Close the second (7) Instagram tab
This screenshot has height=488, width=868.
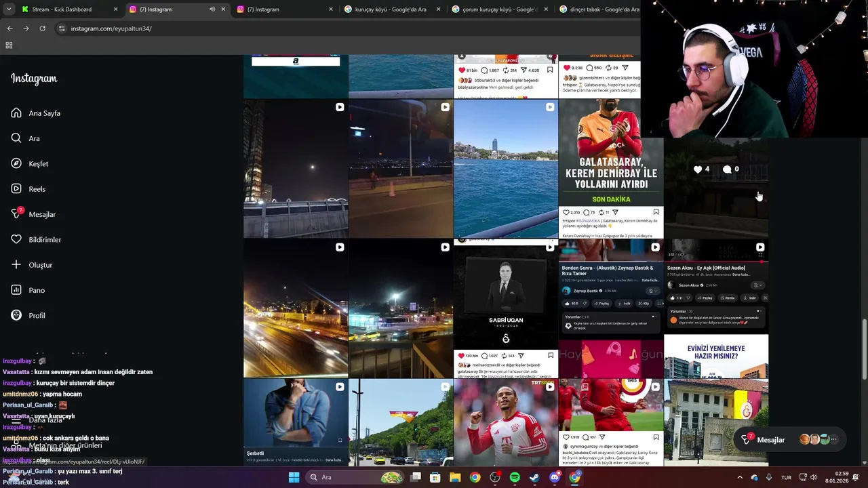[x=331, y=9]
